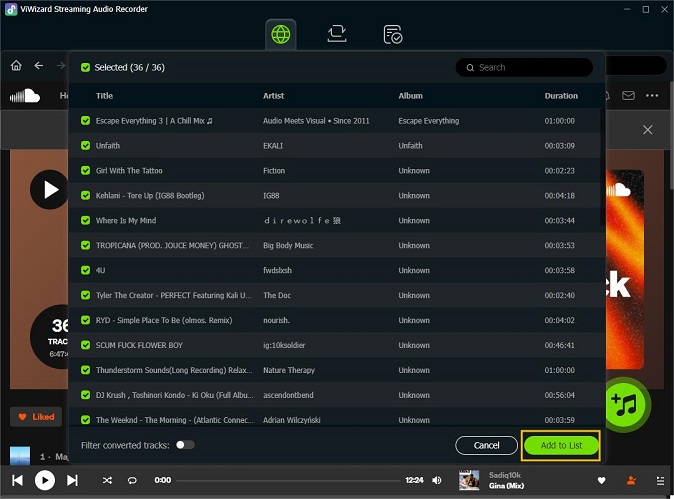Uncheck TROPICANA track checkbox
This screenshot has width=674, height=499.
(86, 245)
